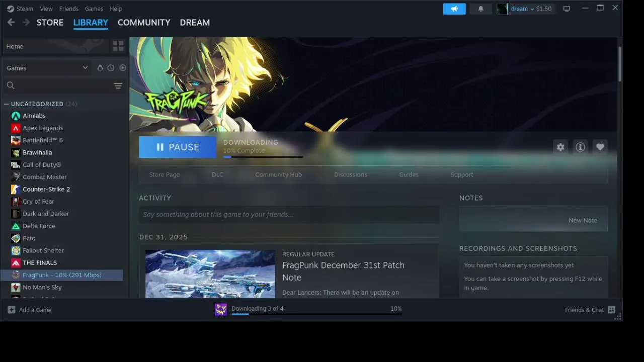Open the Games filter dropdown
Image resolution: width=644 pixels, height=362 pixels.
(x=47, y=68)
